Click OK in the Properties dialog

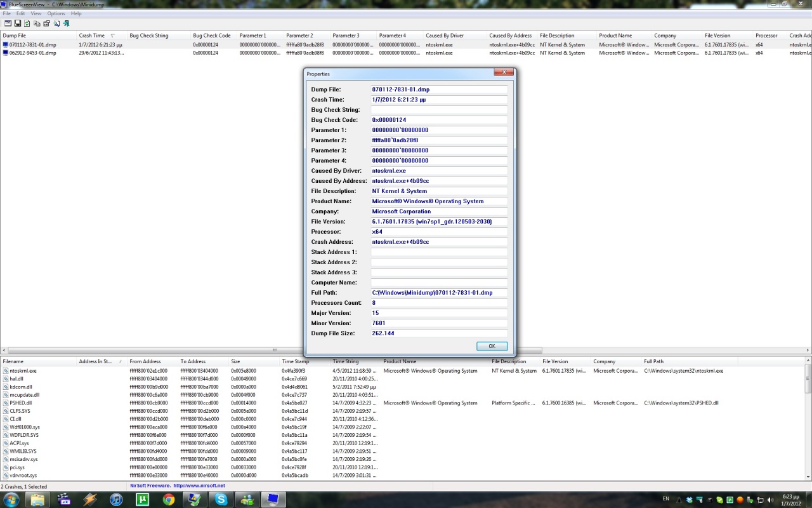492,346
